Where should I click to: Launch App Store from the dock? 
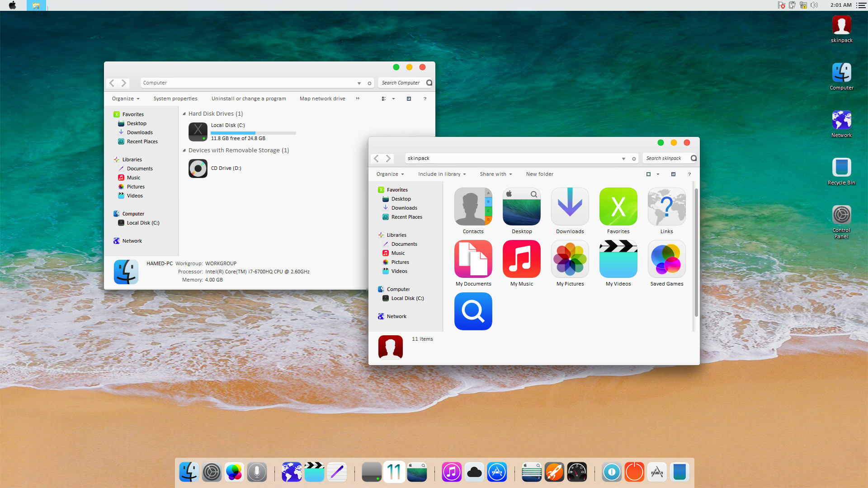497,472
